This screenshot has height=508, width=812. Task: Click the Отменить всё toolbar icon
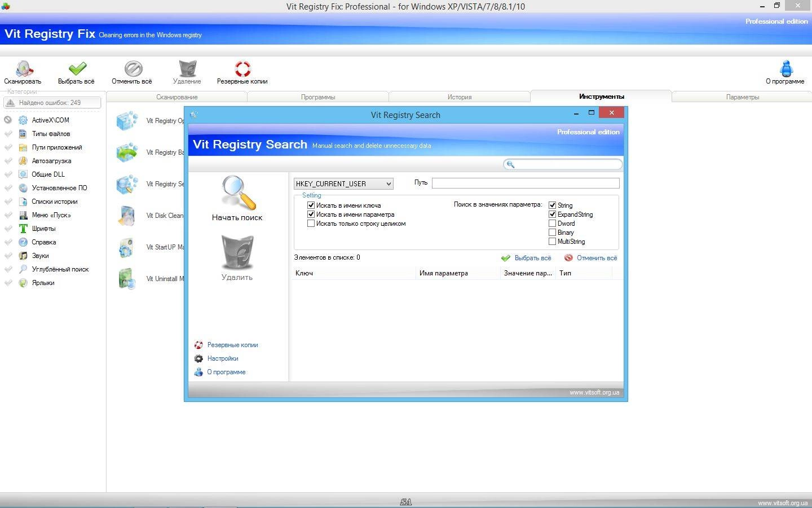tap(133, 68)
